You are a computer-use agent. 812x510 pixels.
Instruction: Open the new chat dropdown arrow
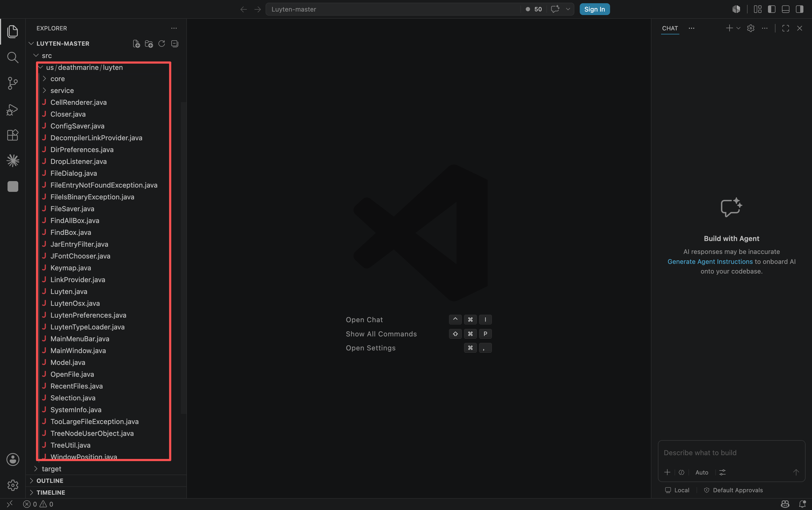coord(738,28)
